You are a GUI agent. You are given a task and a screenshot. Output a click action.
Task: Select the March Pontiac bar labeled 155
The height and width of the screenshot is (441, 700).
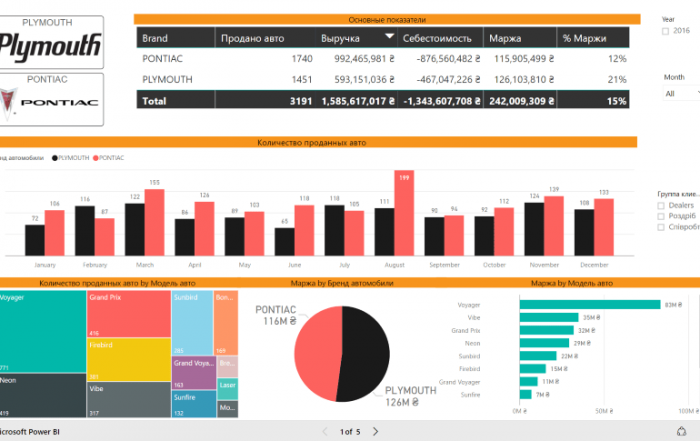pyautogui.click(x=154, y=222)
